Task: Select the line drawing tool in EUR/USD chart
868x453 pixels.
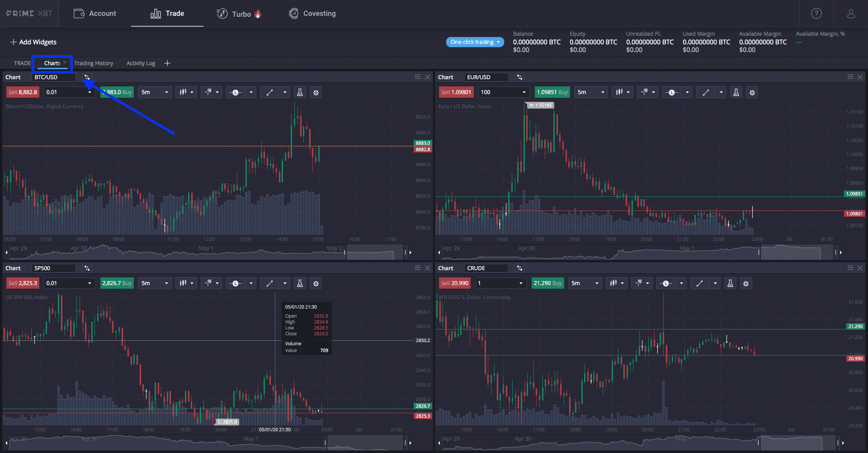Action: [x=706, y=92]
